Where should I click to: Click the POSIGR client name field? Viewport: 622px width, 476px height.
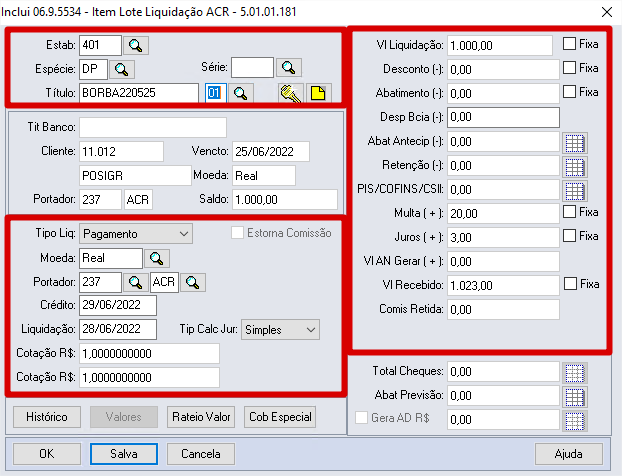135,176
